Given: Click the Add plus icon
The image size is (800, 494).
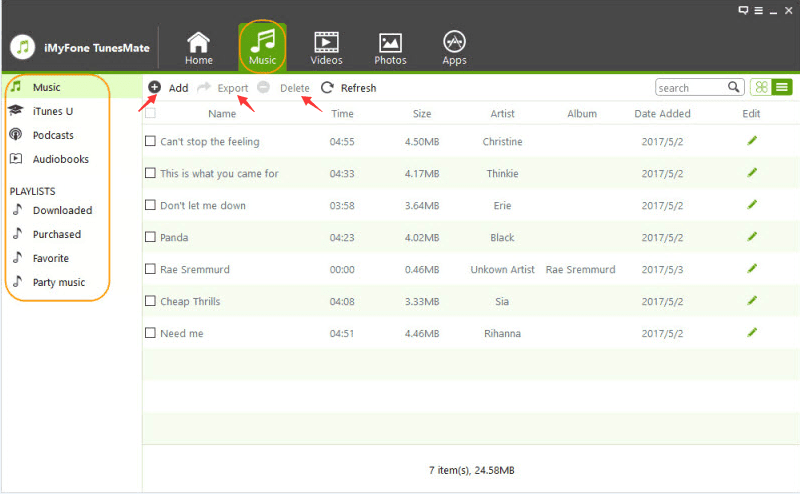Looking at the screenshot, I should tap(155, 88).
